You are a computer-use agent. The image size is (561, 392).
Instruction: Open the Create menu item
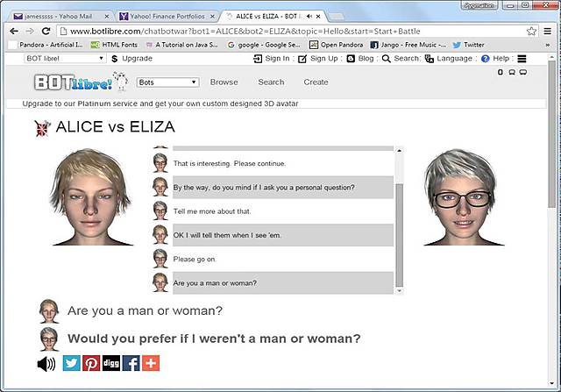click(316, 82)
